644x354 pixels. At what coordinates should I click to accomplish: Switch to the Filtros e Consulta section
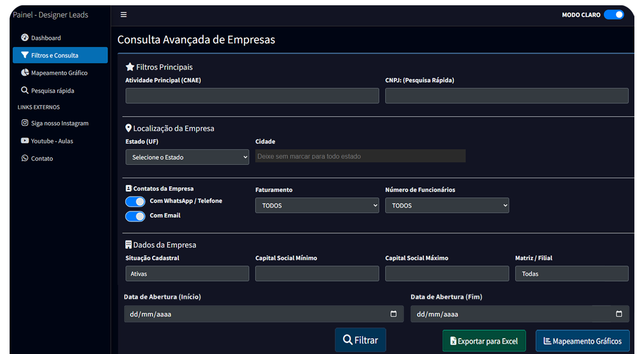pyautogui.click(x=53, y=55)
